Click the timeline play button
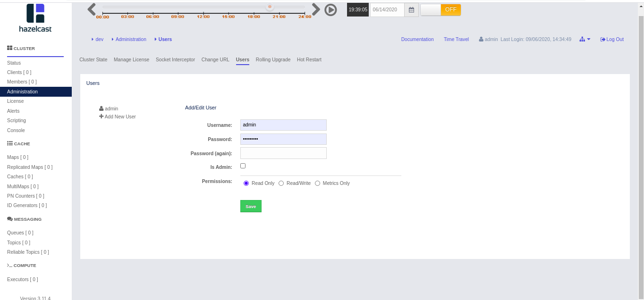The width and height of the screenshot is (644, 300). coord(330,10)
